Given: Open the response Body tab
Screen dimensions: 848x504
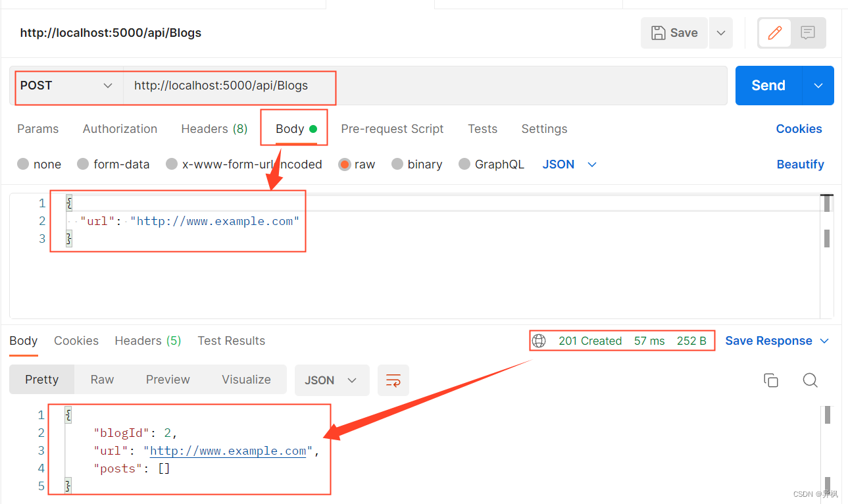Looking at the screenshot, I should pos(24,341).
